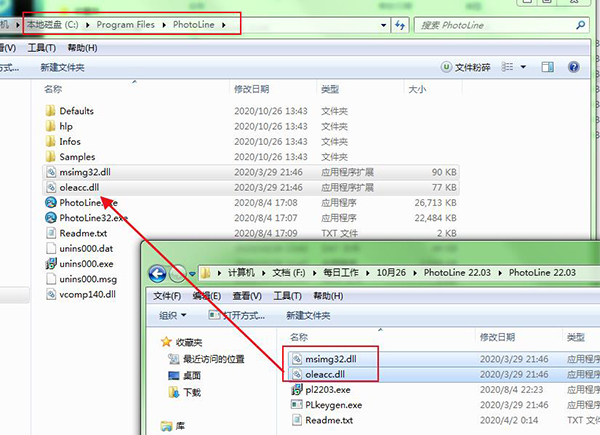Sort by 大小 column header
This screenshot has width=600, height=435.
click(417, 89)
